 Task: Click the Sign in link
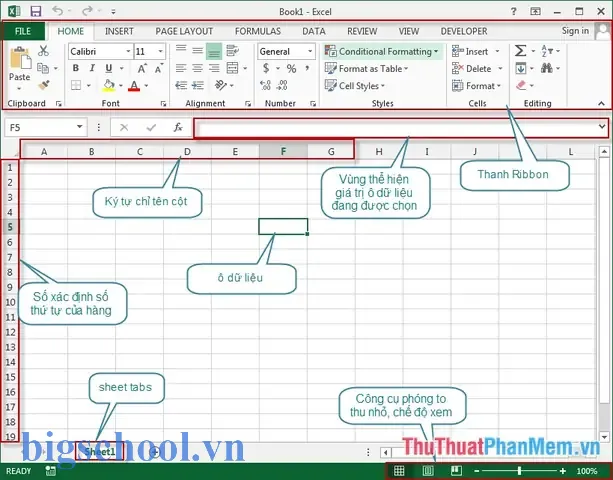click(x=575, y=30)
